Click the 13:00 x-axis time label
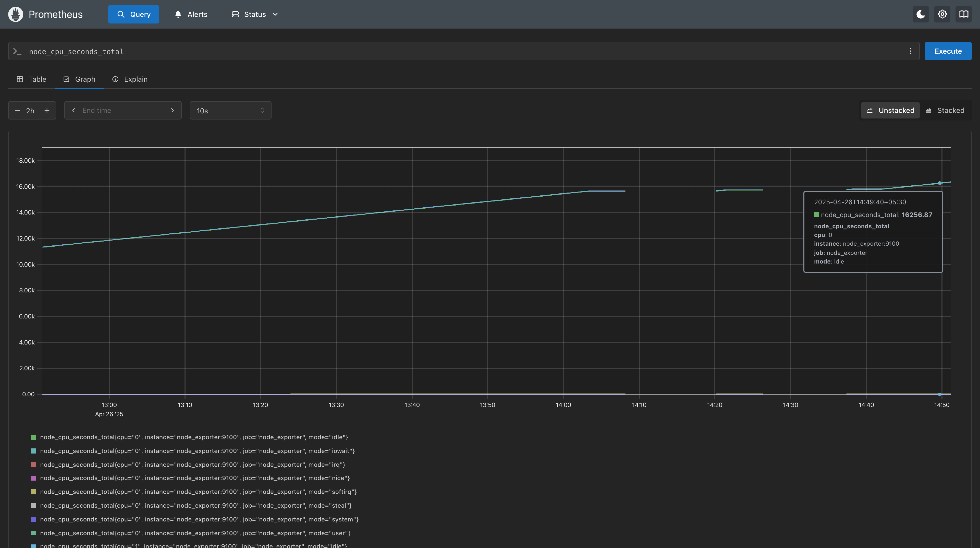The image size is (980, 548). coord(109,405)
